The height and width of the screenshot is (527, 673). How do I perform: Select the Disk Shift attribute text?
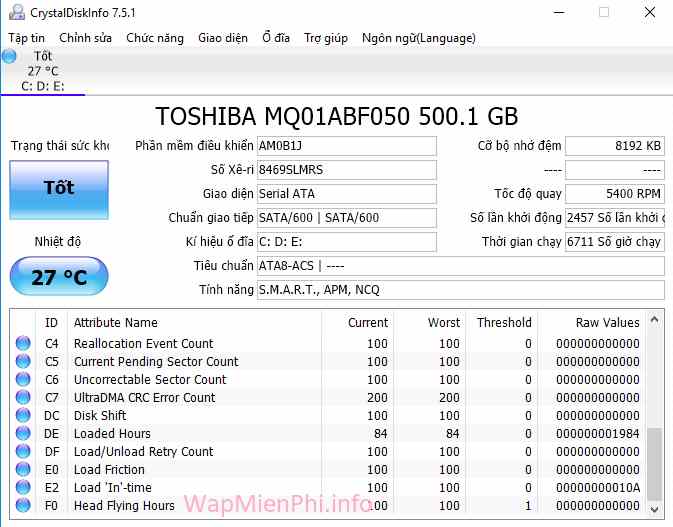[100, 416]
